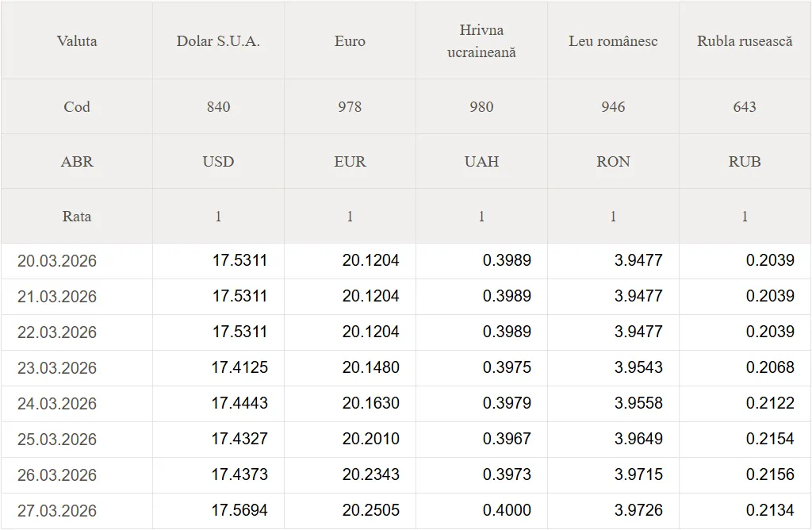Select RUB rate 0.2122 on 24.03.2026
This screenshot has height=530, width=812.
pyautogui.click(x=770, y=404)
